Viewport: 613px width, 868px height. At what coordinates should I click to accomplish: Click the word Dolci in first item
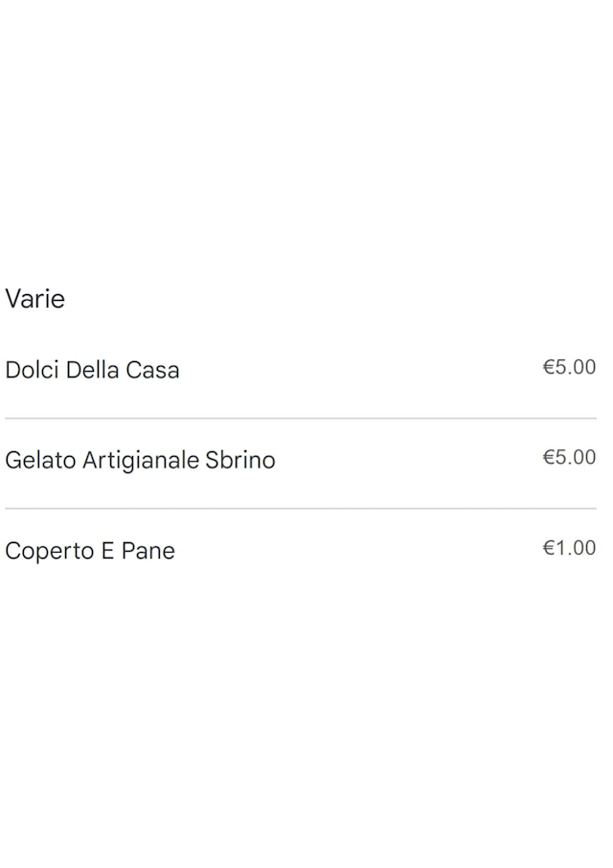(32, 370)
